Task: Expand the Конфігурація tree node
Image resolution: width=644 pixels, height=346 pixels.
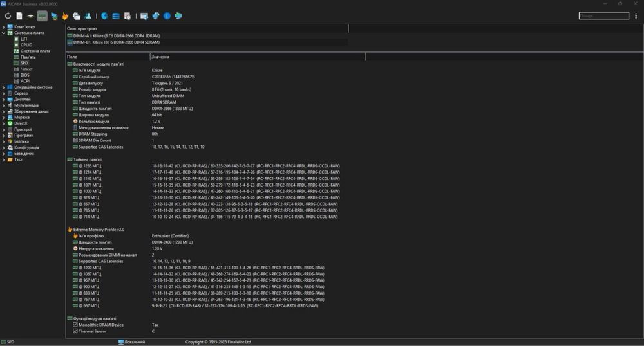Action: (x=4, y=147)
